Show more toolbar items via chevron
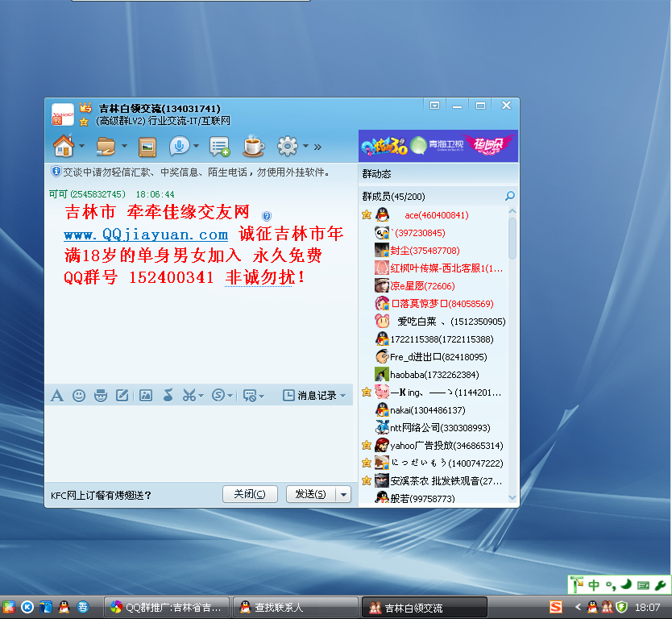 [x=318, y=147]
